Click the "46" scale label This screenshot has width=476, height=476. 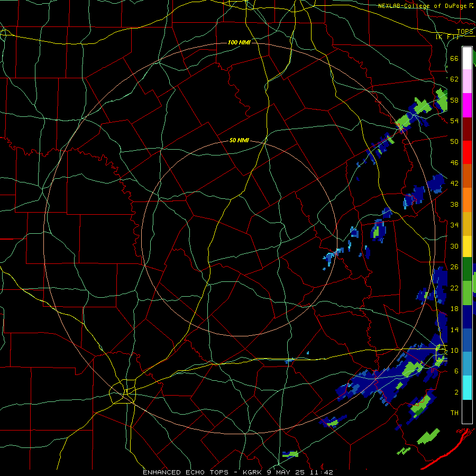coord(454,162)
